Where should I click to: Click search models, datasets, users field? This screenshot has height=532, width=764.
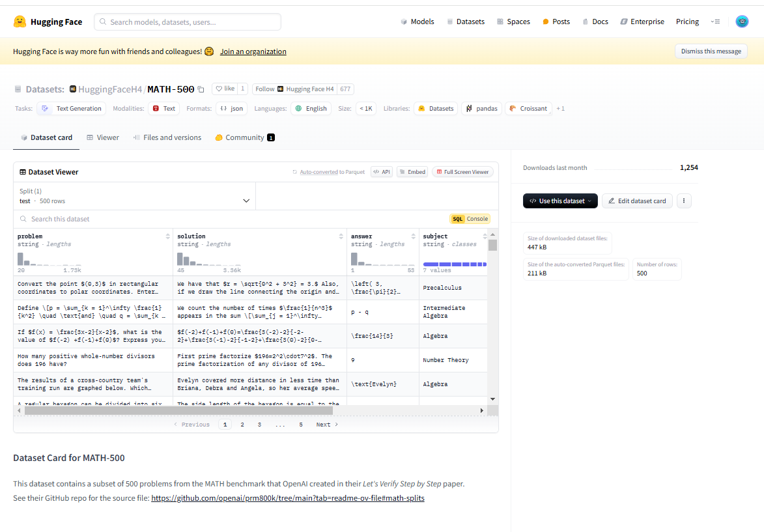pyautogui.click(x=188, y=22)
